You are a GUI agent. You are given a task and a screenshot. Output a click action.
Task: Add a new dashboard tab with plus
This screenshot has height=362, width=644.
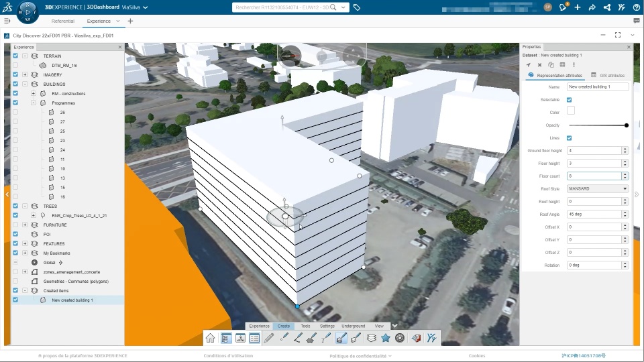coord(130,21)
